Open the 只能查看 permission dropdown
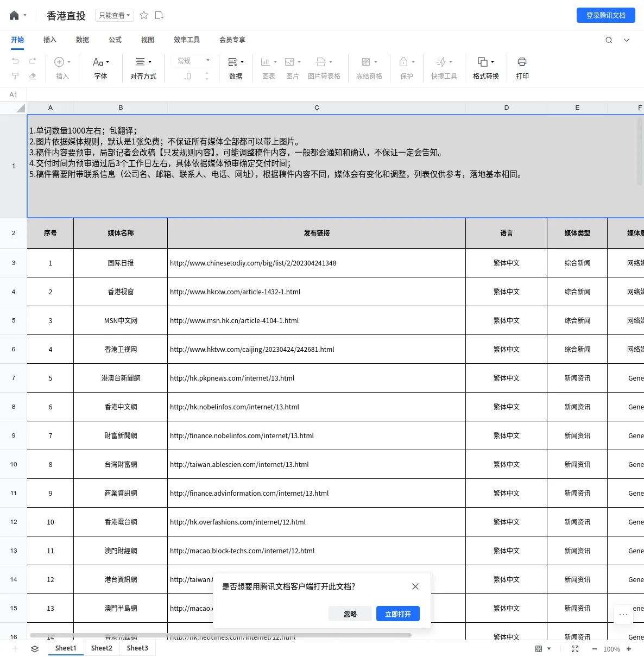 pyautogui.click(x=114, y=15)
